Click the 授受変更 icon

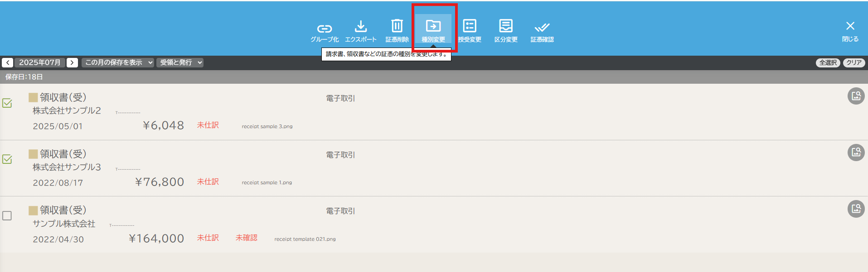(x=470, y=26)
